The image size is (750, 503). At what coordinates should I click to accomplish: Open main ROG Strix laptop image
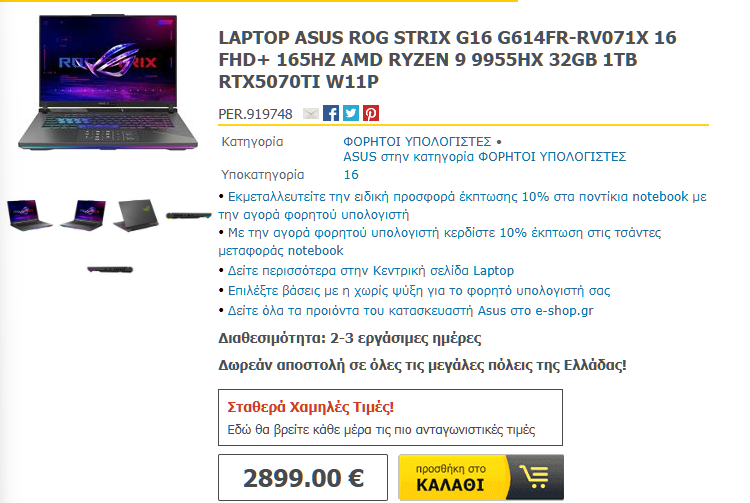pyautogui.click(x=108, y=82)
